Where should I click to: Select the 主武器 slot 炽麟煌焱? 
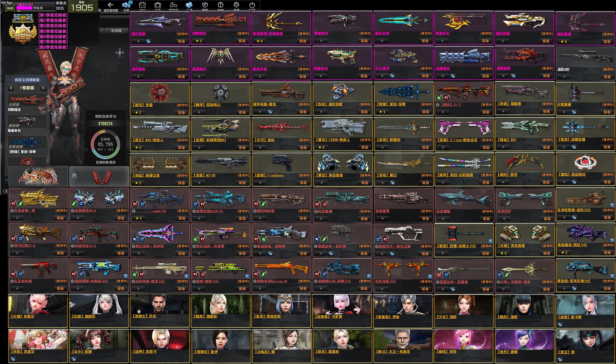click(x=27, y=101)
